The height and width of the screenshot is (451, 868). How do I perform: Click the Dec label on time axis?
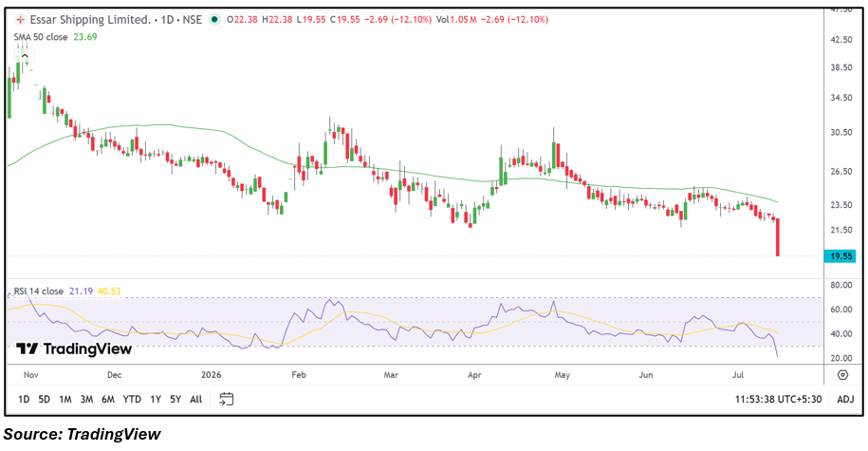114,375
